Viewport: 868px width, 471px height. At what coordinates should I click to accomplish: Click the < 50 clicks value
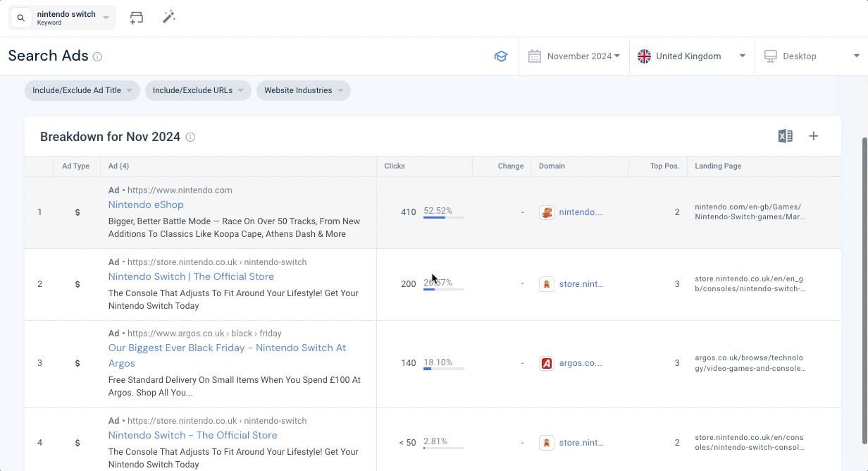tap(407, 443)
